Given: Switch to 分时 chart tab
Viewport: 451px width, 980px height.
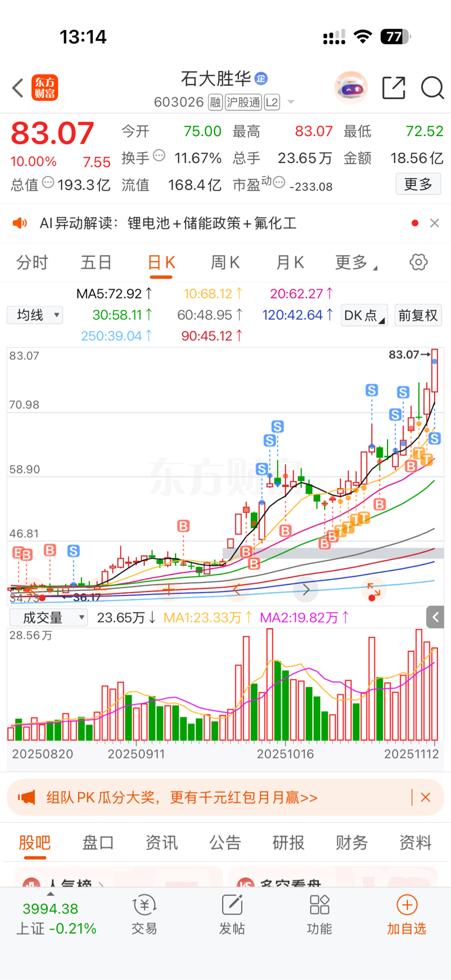Looking at the screenshot, I should (32, 262).
